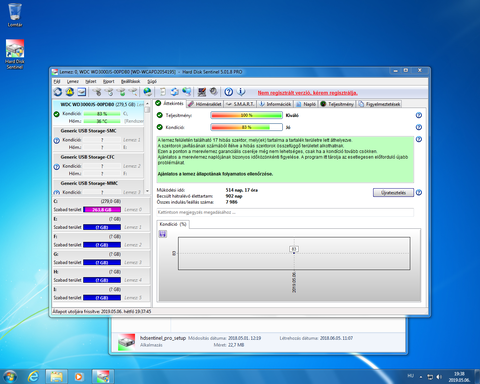Click the gray round icon before the help icon
Viewport: 480px width, 384px height.
pyautogui.click(x=214, y=92)
